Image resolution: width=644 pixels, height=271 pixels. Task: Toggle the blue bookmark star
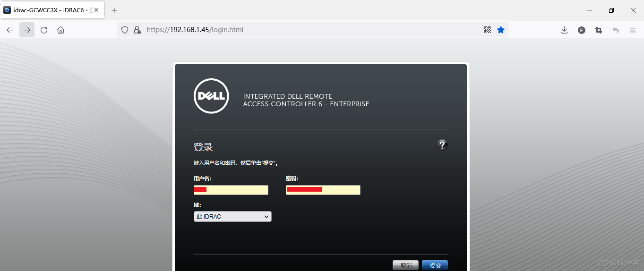tap(501, 30)
